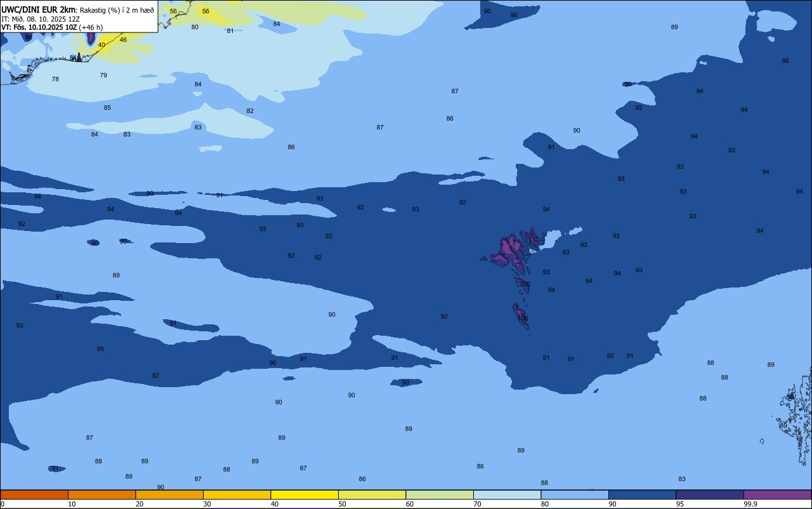Click the title 'UWC/DINI EUR 2km'
The width and height of the screenshot is (812, 509).
(x=39, y=10)
